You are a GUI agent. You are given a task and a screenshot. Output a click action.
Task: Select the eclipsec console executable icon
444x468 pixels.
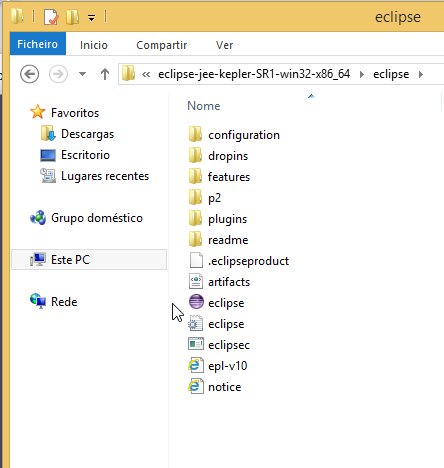(196, 344)
